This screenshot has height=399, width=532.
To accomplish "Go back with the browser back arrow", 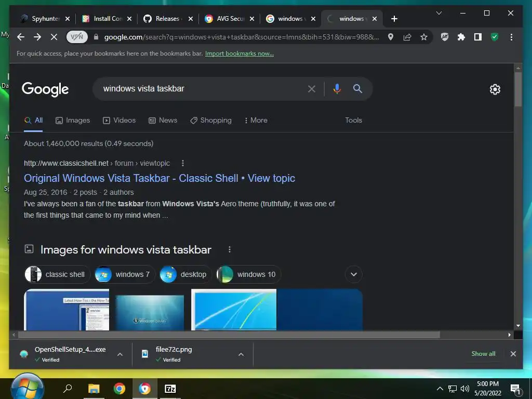I will coord(21,37).
